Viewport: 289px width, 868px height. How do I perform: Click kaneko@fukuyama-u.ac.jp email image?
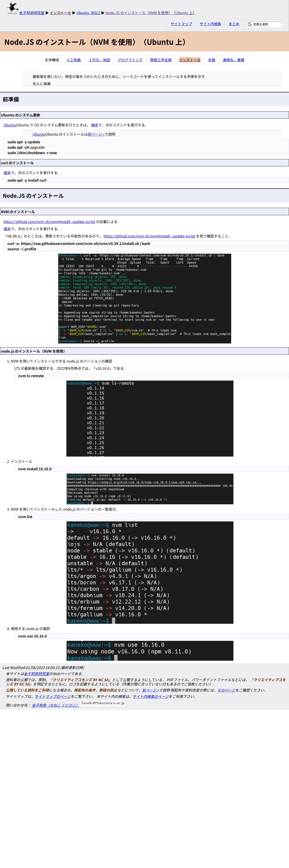point(103,703)
